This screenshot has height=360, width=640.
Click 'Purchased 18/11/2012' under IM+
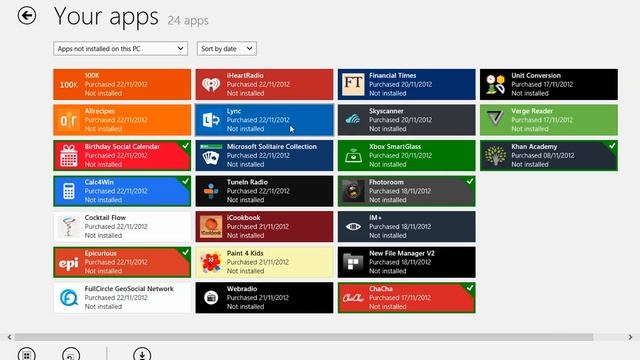point(400,227)
